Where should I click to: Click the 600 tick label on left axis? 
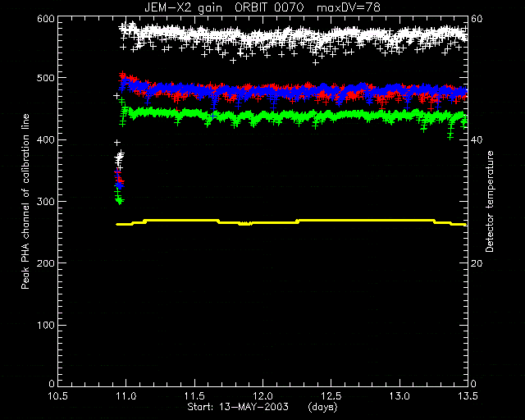tap(46, 18)
